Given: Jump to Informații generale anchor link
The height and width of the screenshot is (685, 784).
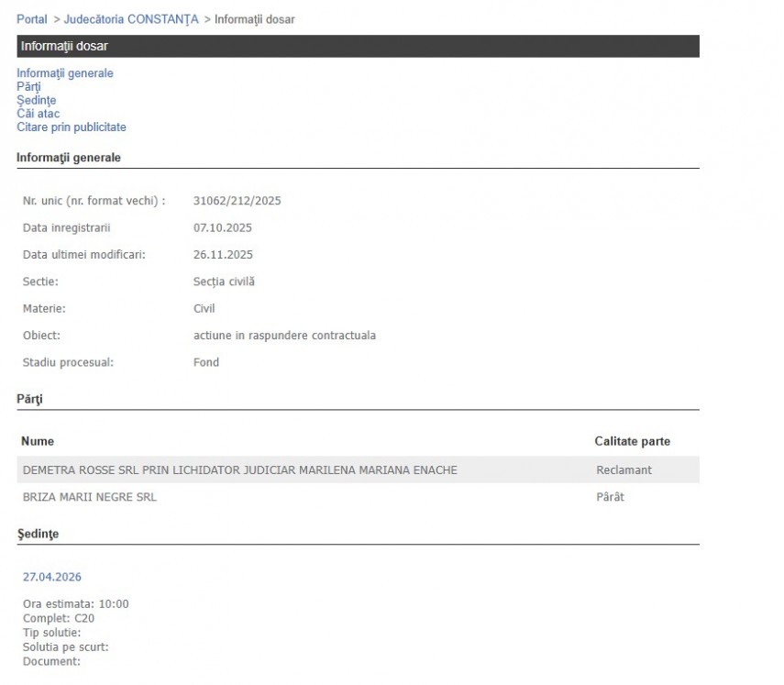Looking at the screenshot, I should (x=65, y=73).
